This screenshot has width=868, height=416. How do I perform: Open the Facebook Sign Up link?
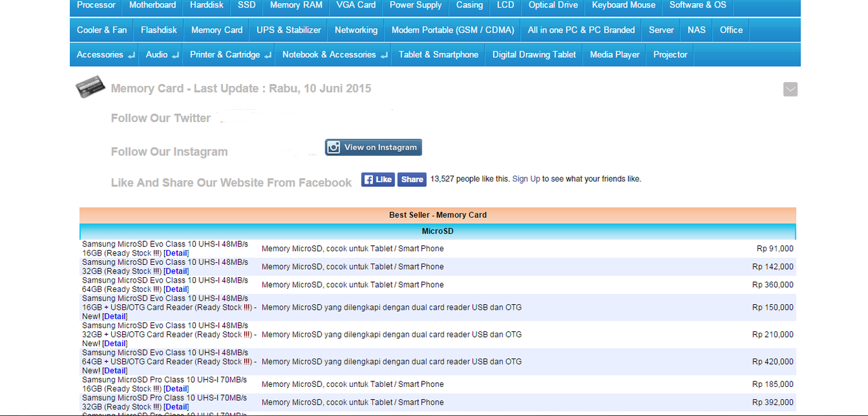coord(526,179)
